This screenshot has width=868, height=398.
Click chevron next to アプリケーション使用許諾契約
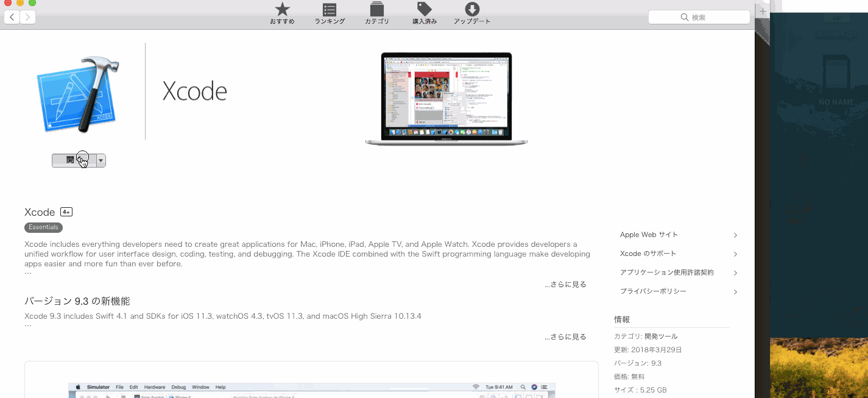click(x=735, y=273)
